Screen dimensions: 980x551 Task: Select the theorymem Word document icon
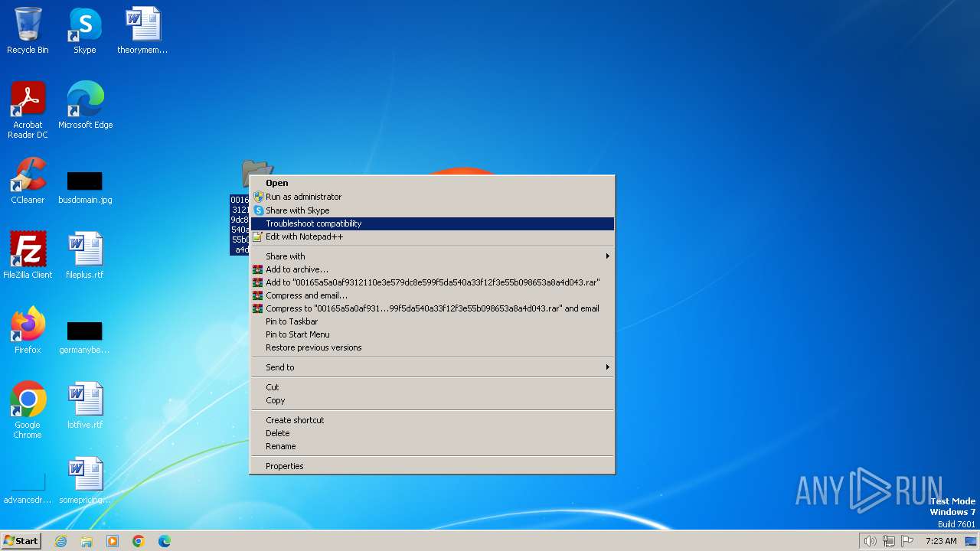tap(142, 31)
